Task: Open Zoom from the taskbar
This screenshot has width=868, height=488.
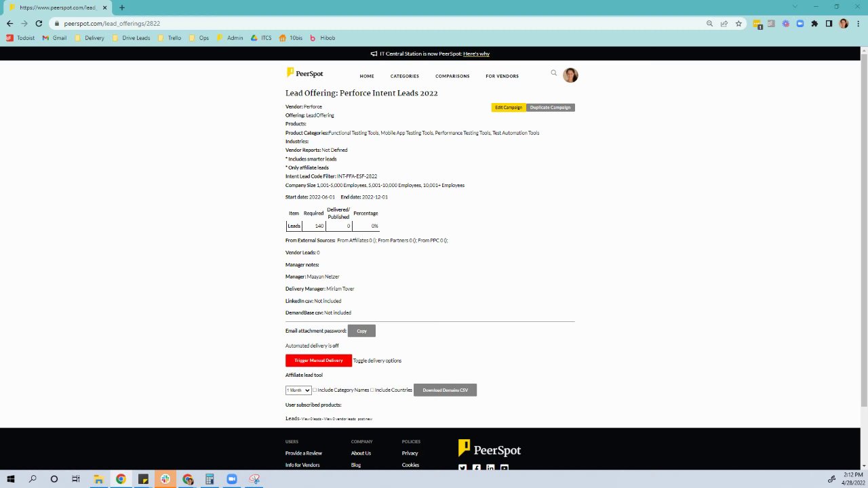Action: coord(232,479)
